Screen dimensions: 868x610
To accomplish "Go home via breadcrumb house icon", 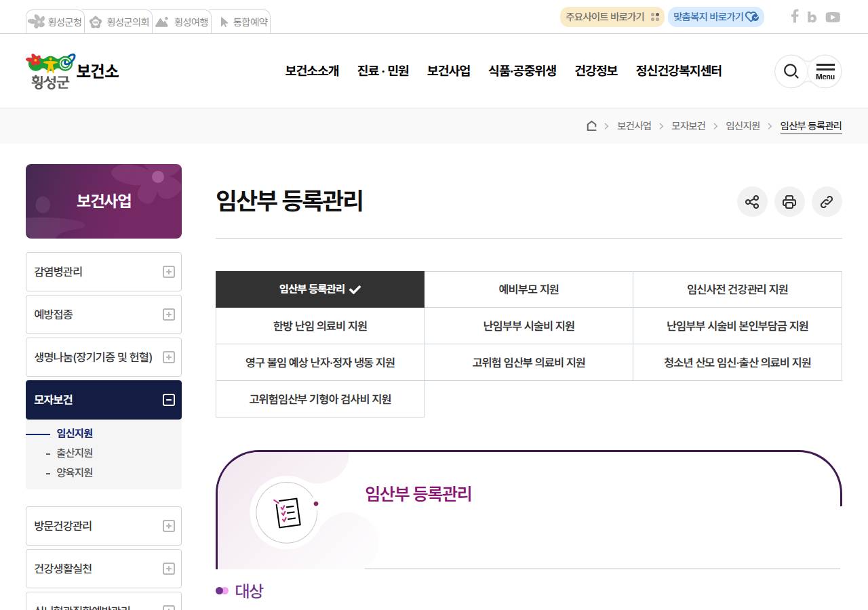I will tap(591, 125).
